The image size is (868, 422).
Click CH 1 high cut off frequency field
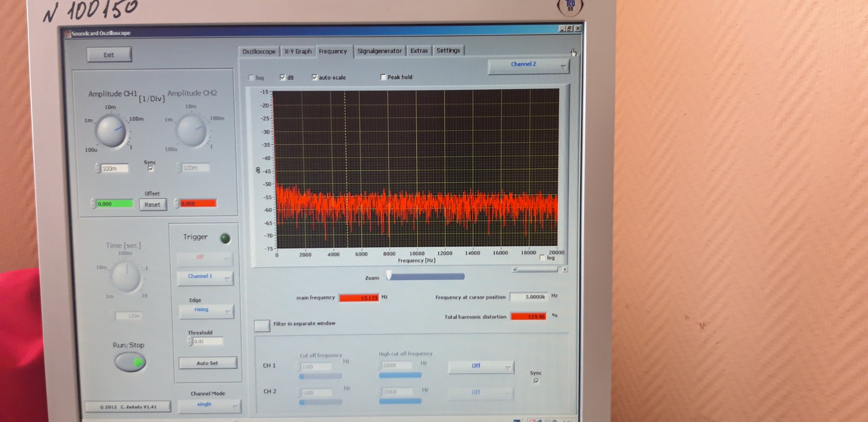tap(397, 365)
